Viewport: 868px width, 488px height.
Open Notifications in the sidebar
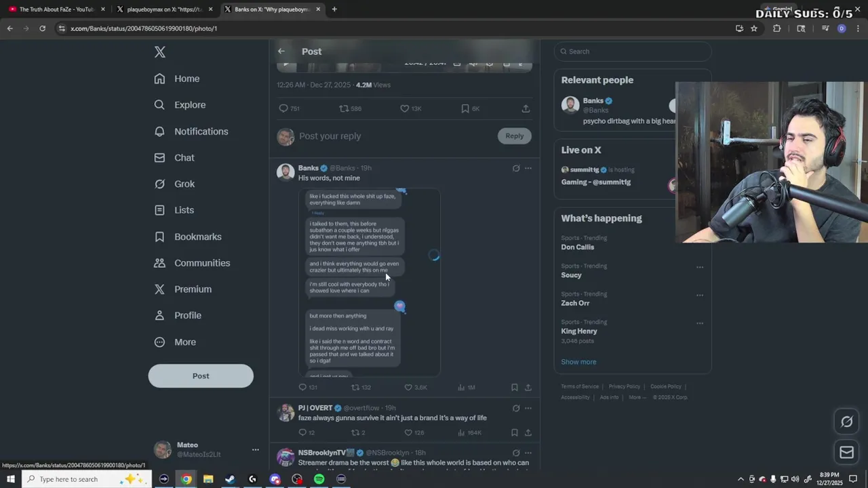tap(191, 131)
